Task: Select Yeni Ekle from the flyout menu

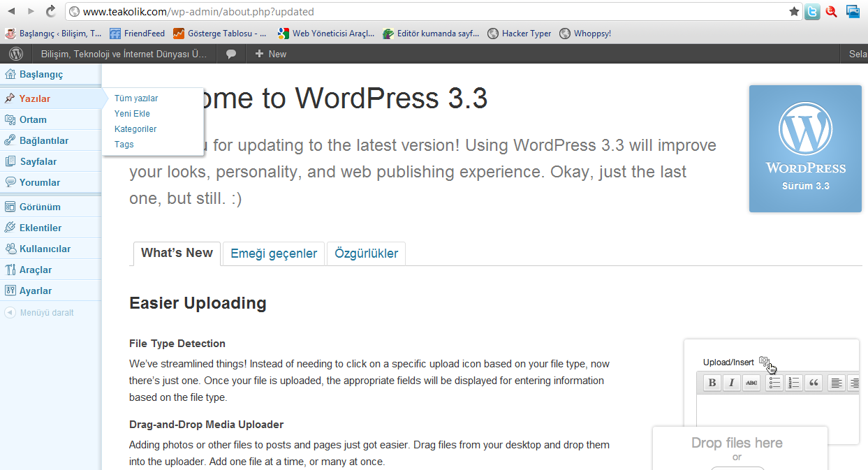Action: [132, 114]
